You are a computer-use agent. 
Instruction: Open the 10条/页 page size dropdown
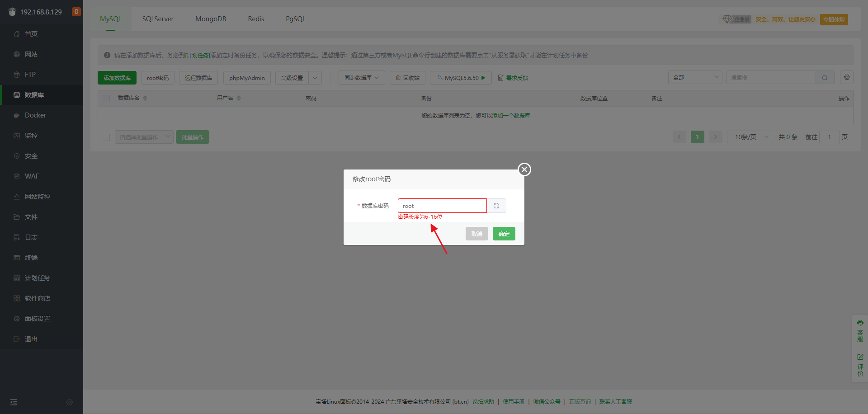pyautogui.click(x=749, y=137)
